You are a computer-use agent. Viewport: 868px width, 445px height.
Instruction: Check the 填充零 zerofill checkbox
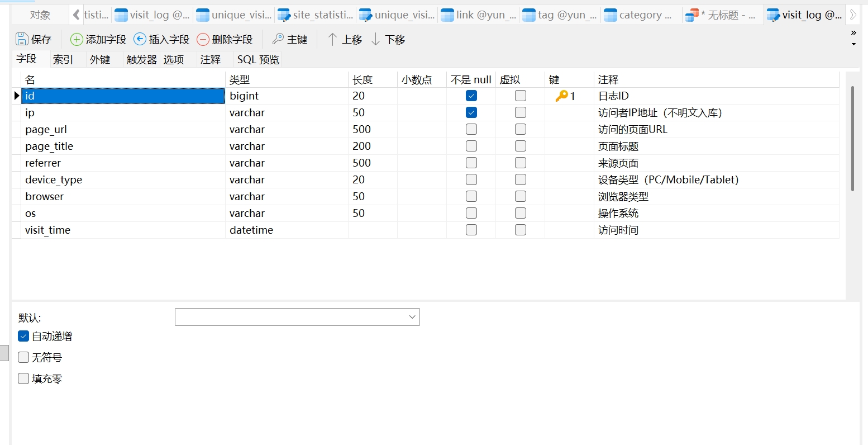click(23, 378)
